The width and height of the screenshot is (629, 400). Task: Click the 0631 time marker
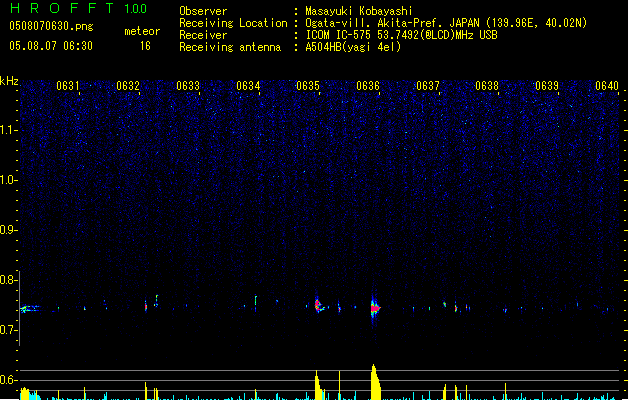tap(68, 86)
